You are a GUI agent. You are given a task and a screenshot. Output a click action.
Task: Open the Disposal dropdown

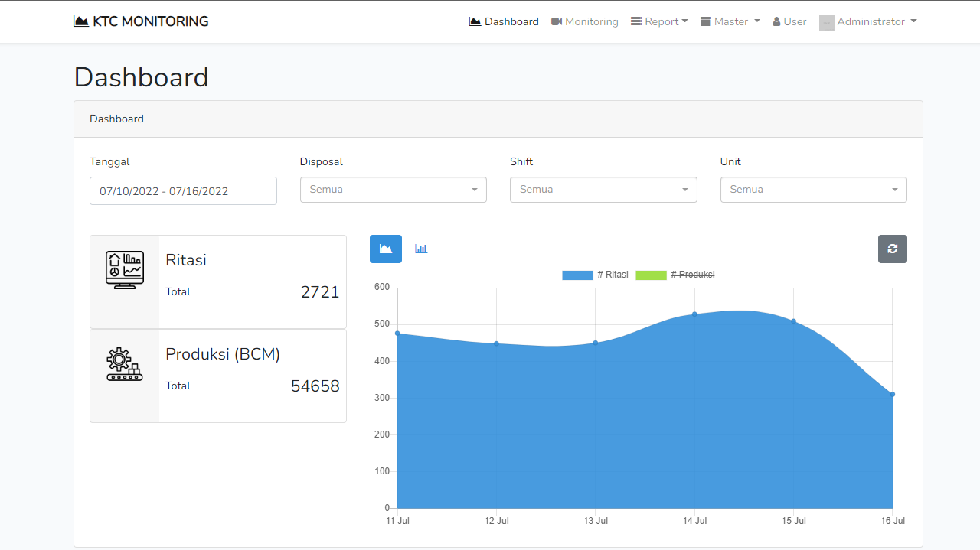click(x=393, y=190)
